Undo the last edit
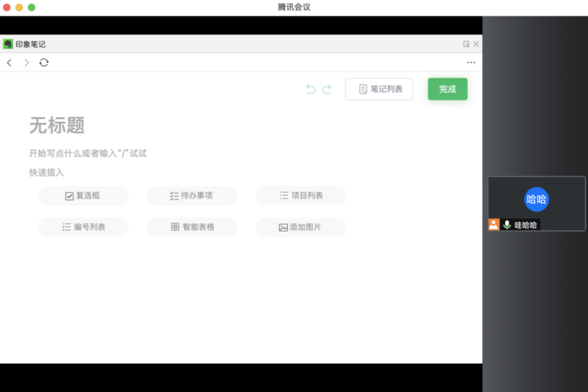Screen dimensions: 588x392 pyautogui.click(x=311, y=89)
